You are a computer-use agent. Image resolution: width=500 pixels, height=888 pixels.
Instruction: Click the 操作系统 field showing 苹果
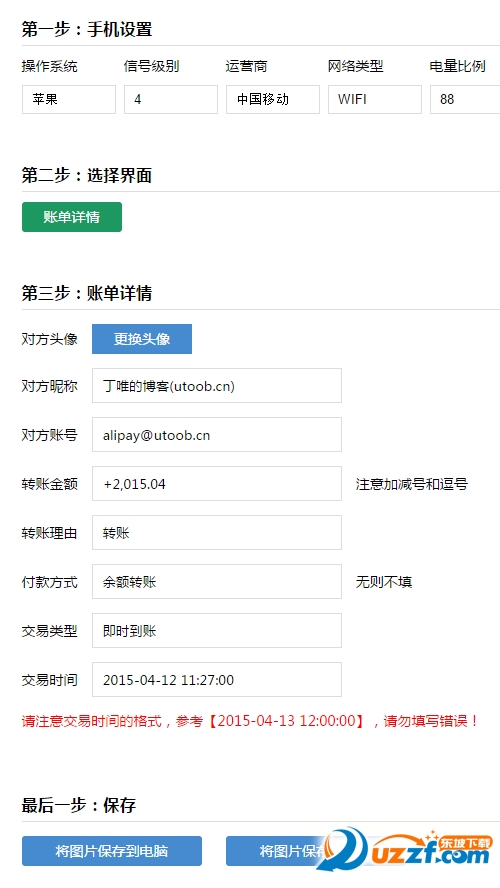(69, 99)
